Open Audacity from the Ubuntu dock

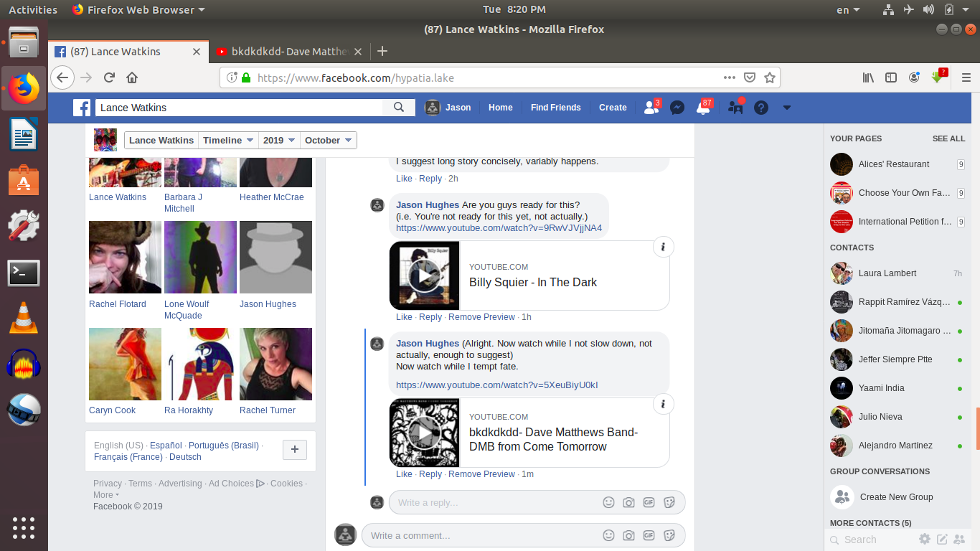coord(24,364)
